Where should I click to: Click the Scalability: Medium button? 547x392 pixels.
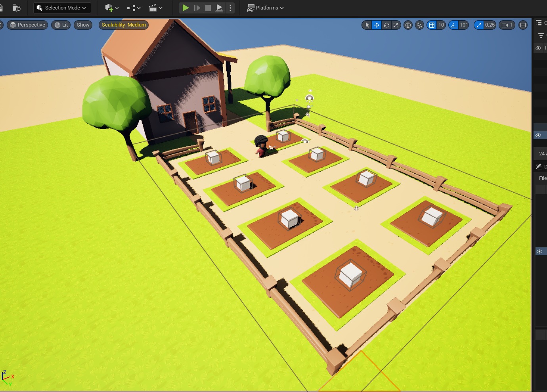[x=124, y=25]
